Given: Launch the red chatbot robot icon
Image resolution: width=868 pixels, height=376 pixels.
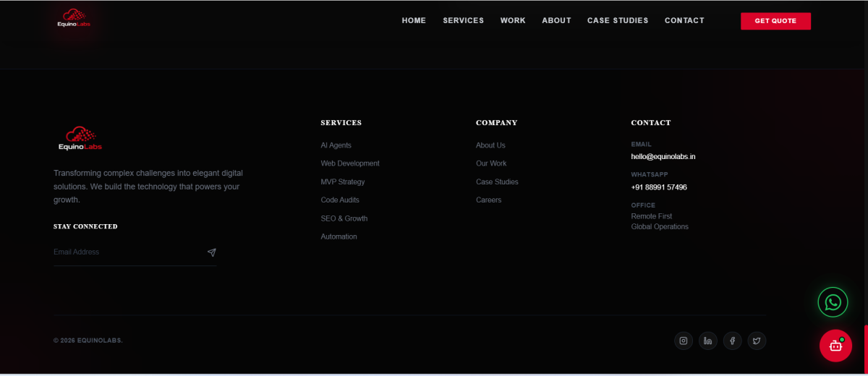Looking at the screenshot, I should [835, 346].
